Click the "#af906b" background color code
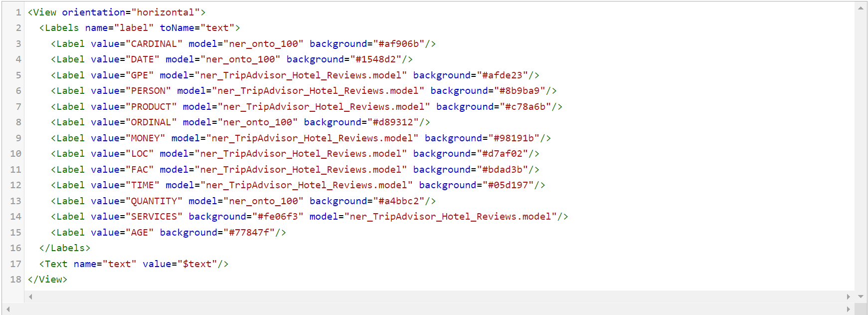 click(398, 44)
